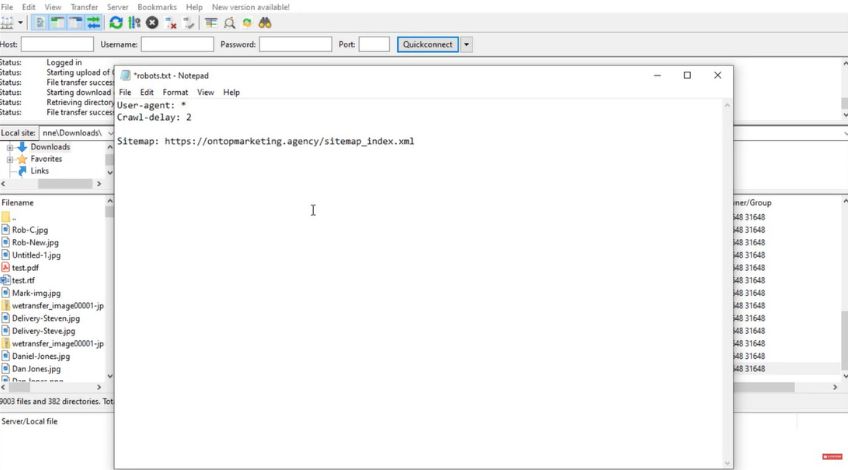
Task: Select the file Rob-C.jpg
Action: pos(30,230)
